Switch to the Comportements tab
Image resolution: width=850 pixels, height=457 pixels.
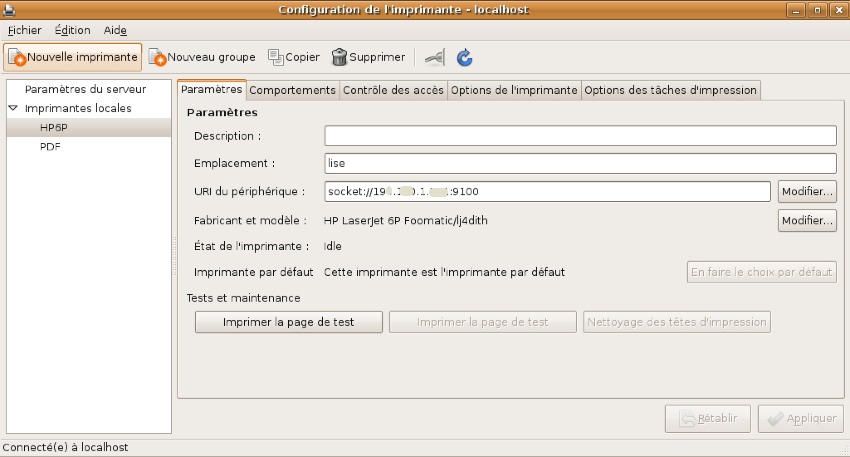click(292, 90)
